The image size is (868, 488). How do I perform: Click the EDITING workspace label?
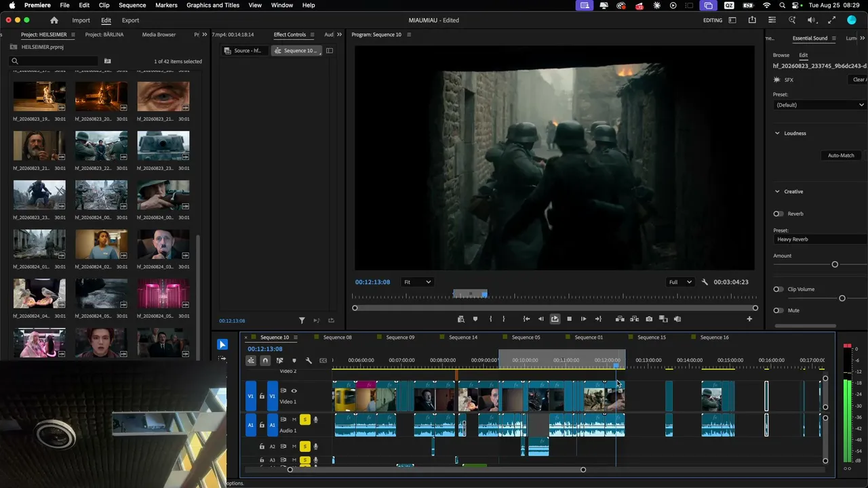713,20
